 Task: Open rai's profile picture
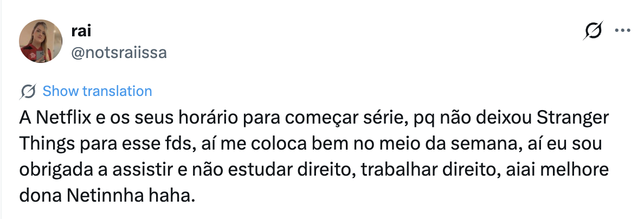(x=41, y=41)
